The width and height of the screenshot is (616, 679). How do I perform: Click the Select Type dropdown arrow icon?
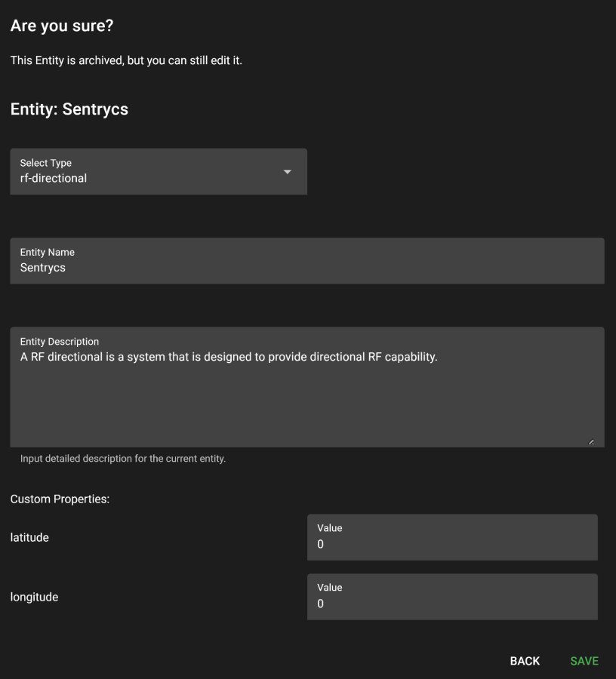(287, 172)
